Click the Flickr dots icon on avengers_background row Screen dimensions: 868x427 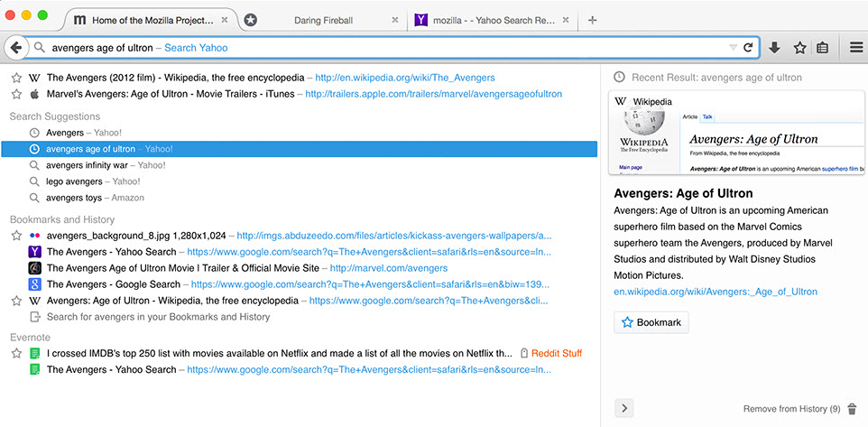(34, 236)
